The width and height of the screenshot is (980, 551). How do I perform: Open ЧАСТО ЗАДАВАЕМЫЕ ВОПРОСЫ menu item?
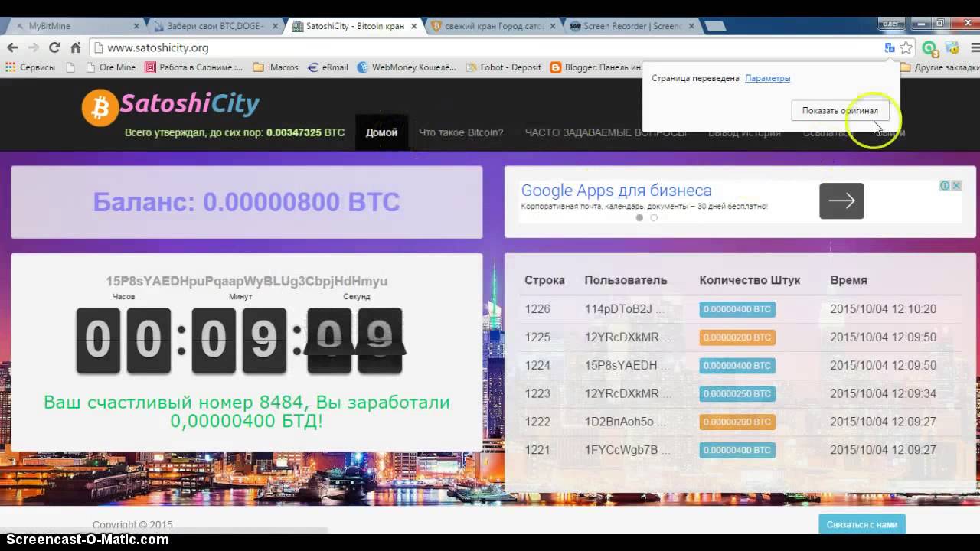click(606, 132)
